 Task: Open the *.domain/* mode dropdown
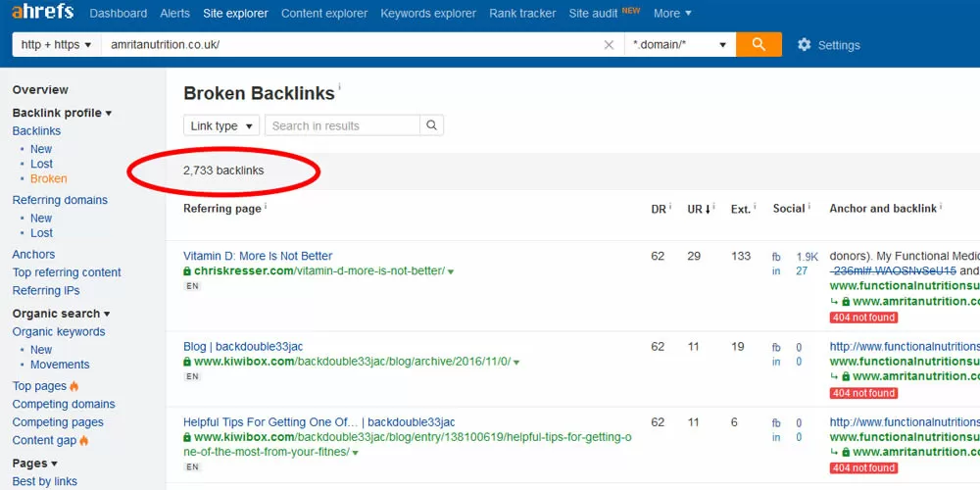[x=680, y=45]
